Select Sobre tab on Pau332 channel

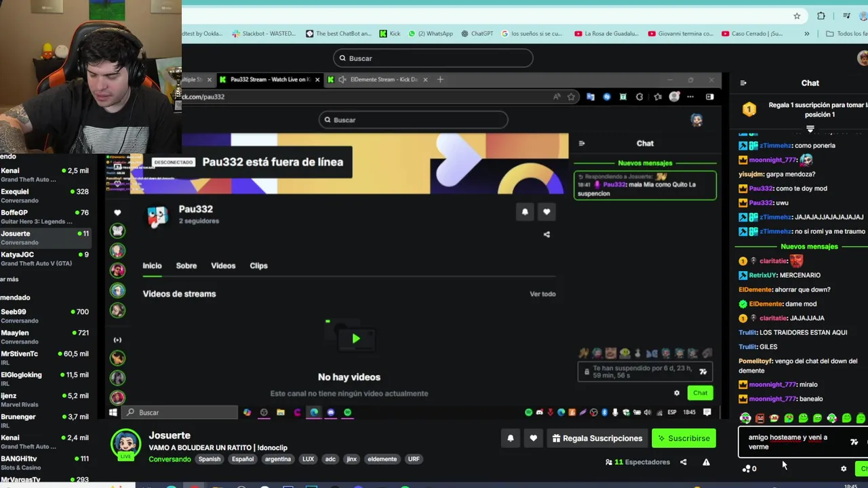pyautogui.click(x=186, y=266)
